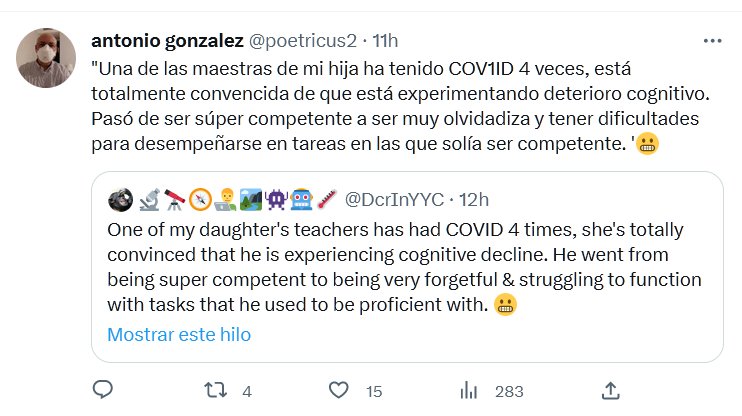Open the three-dot more options menu

click(x=711, y=41)
